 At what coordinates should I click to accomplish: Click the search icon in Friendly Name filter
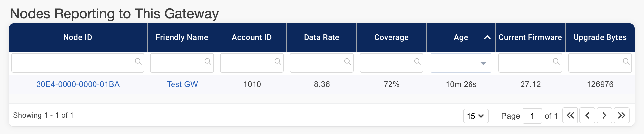(x=208, y=62)
